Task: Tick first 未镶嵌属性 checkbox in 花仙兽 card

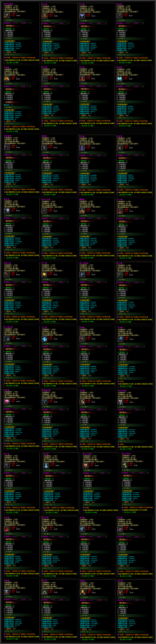Action: point(5,545)
